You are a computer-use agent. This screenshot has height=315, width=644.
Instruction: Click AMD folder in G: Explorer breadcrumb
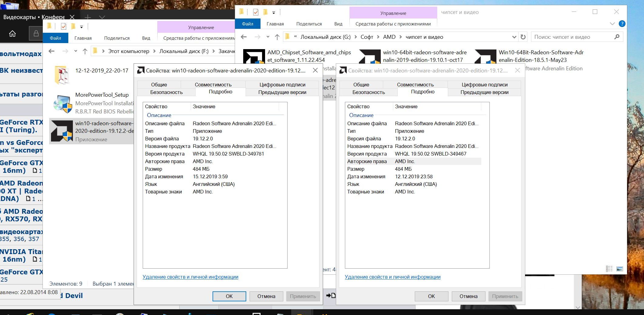[x=389, y=37]
